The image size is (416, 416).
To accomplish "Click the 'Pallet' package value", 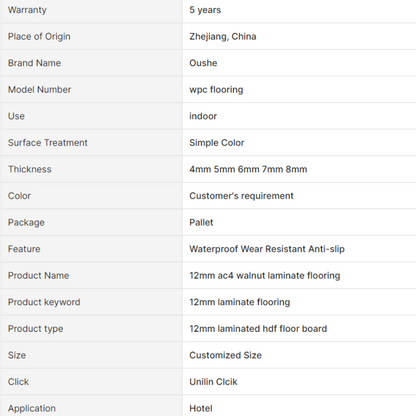I will coord(201,222).
